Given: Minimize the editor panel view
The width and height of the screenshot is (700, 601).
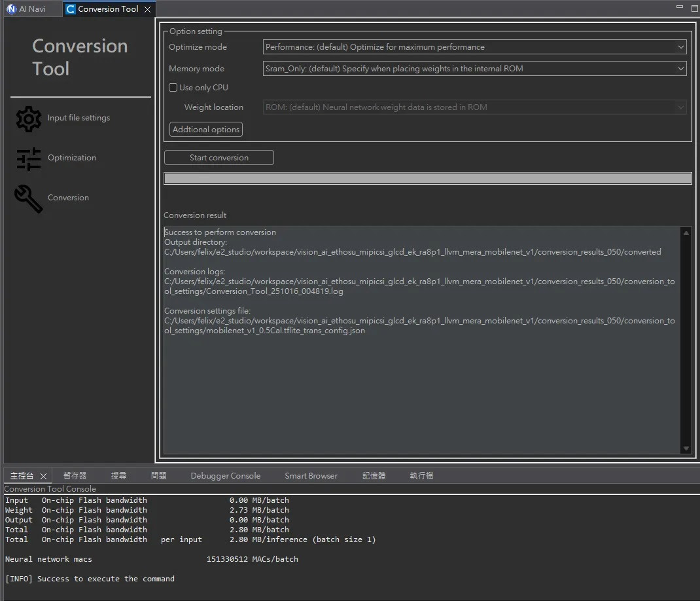Looking at the screenshot, I should (x=679, y=7).
